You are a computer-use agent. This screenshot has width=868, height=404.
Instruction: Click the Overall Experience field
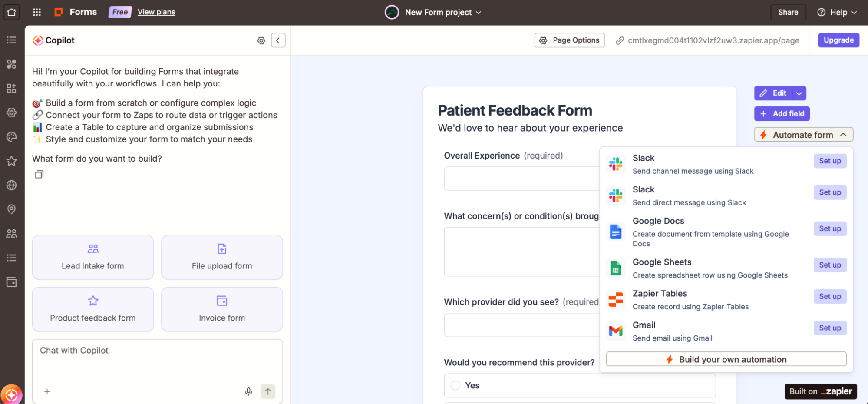(522, 179)
